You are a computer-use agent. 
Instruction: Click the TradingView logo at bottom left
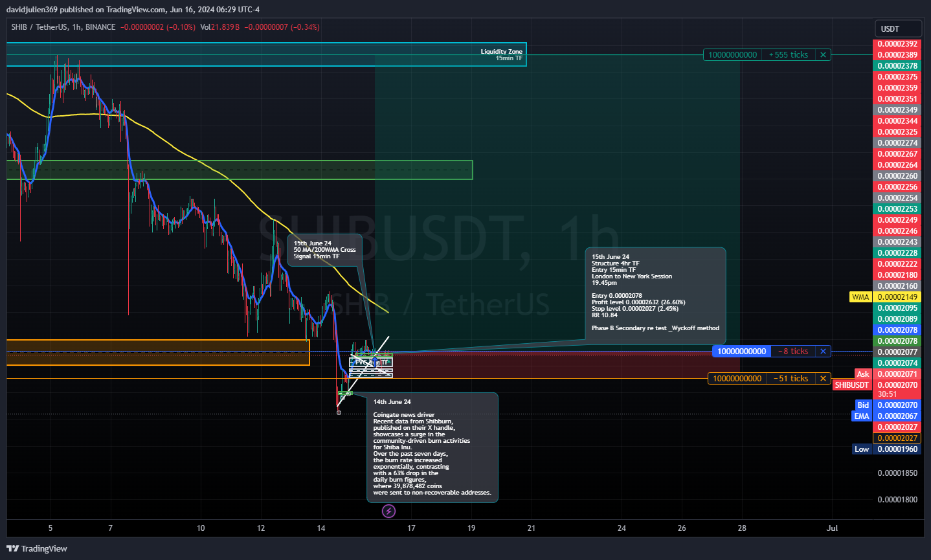[x=37, y=548]
